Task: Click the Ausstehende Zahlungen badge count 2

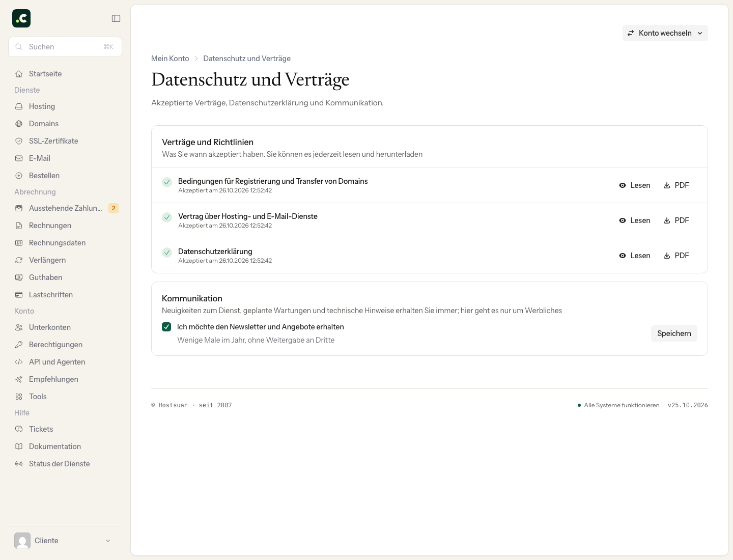Action: click(114, 208)
